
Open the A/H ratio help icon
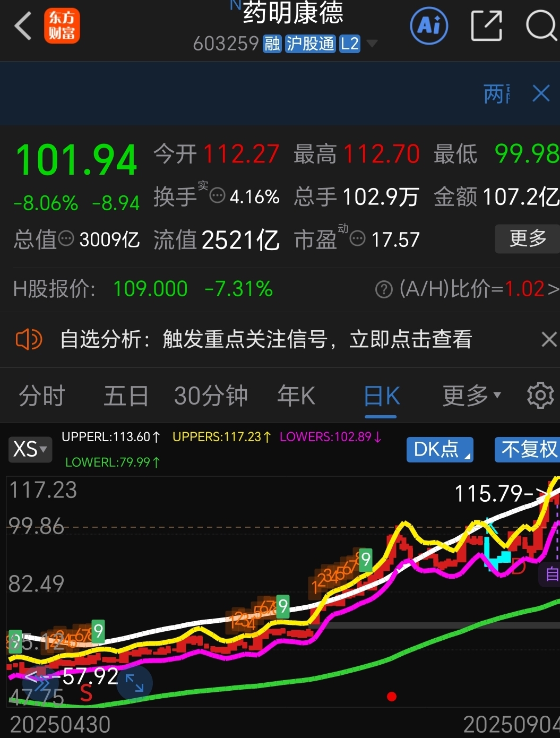pyautogui.click(x=384, y=289)
